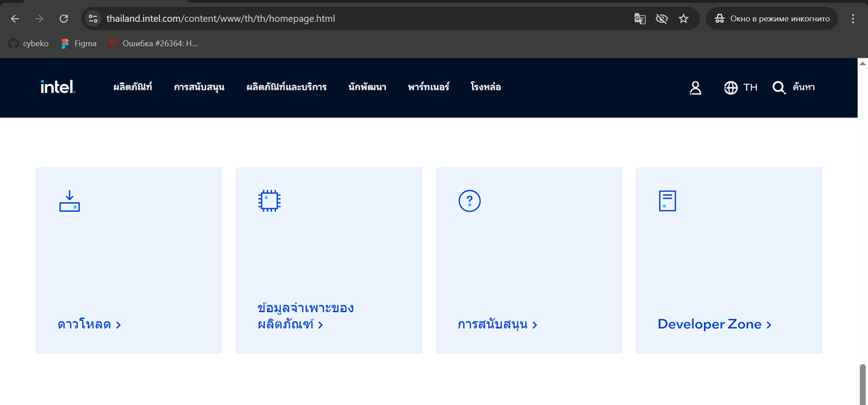Click the question mark support icon
The image size is (868, 405).
(469, 201)
